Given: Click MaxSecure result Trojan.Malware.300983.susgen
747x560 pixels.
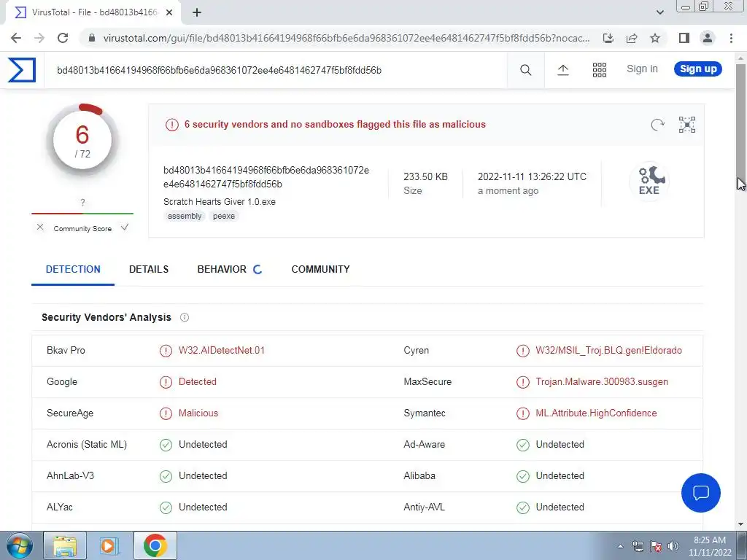Looking at the screenshot, I should coord(602,382).
